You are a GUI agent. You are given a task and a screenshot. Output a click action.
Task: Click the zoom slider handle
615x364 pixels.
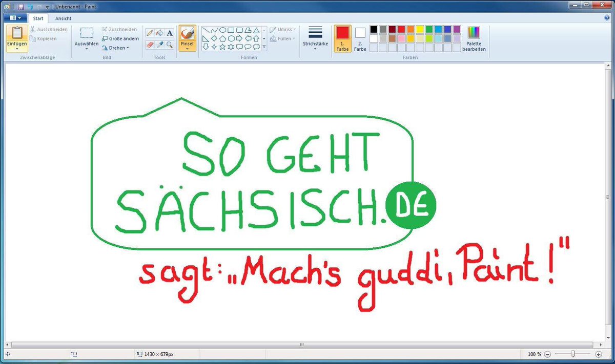pyautogui.click(x=573, y=354)
